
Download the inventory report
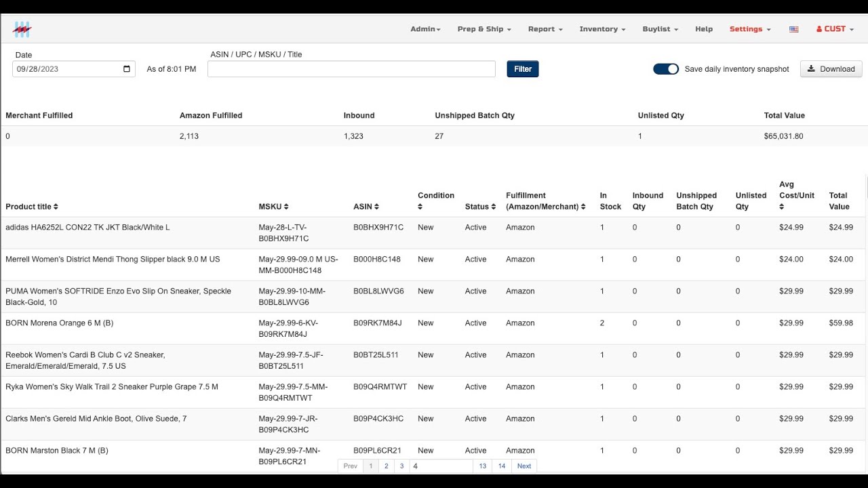click(x=831, y=69)
